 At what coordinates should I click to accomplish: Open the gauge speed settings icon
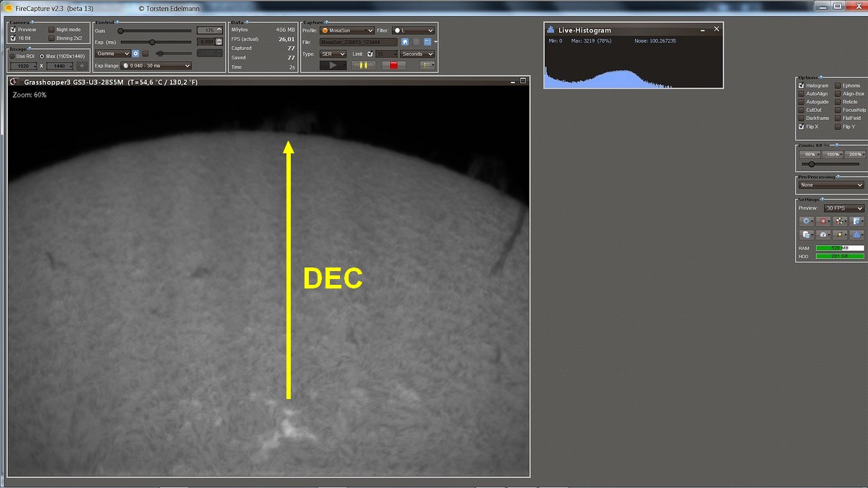[823, 234]
